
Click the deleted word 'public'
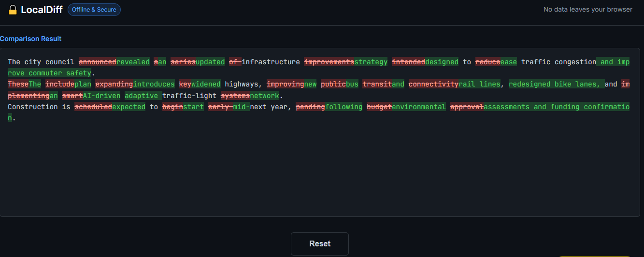click(333, 84)
